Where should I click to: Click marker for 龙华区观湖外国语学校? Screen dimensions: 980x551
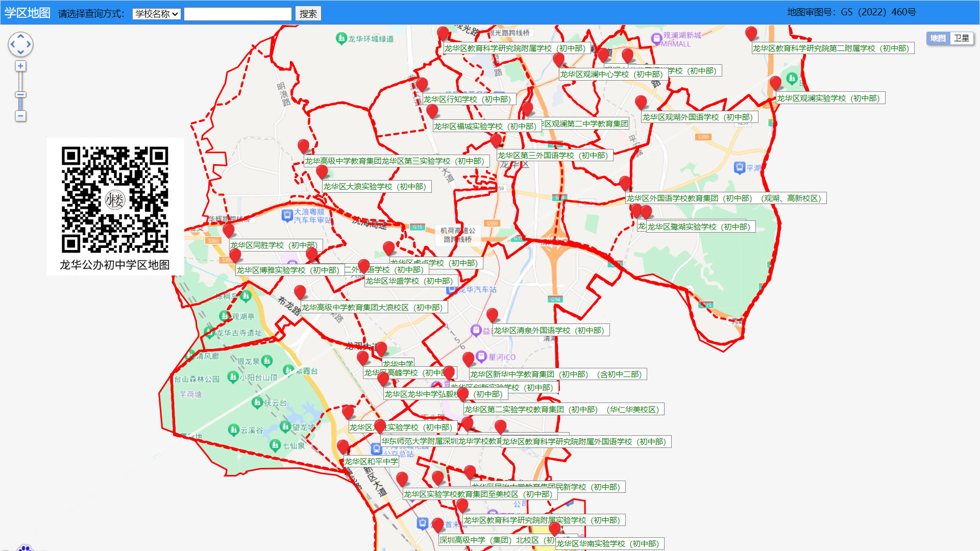tap(641, 103)
